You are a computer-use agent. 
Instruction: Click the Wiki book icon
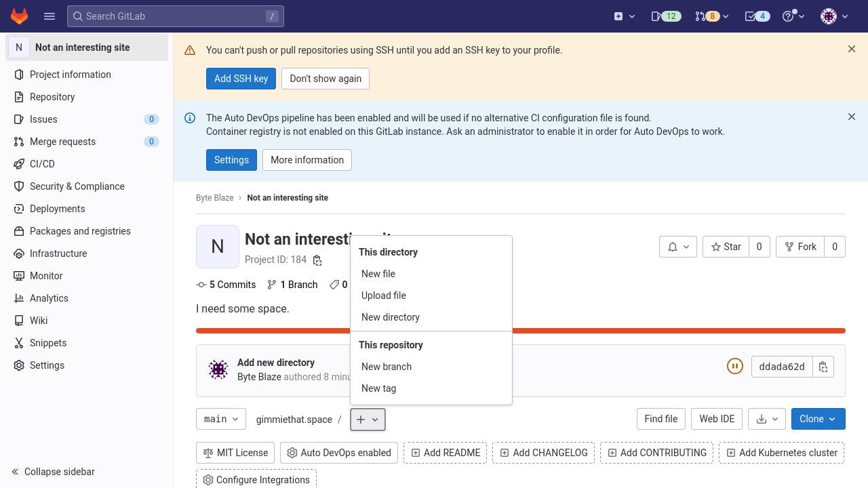pos(19,321)
